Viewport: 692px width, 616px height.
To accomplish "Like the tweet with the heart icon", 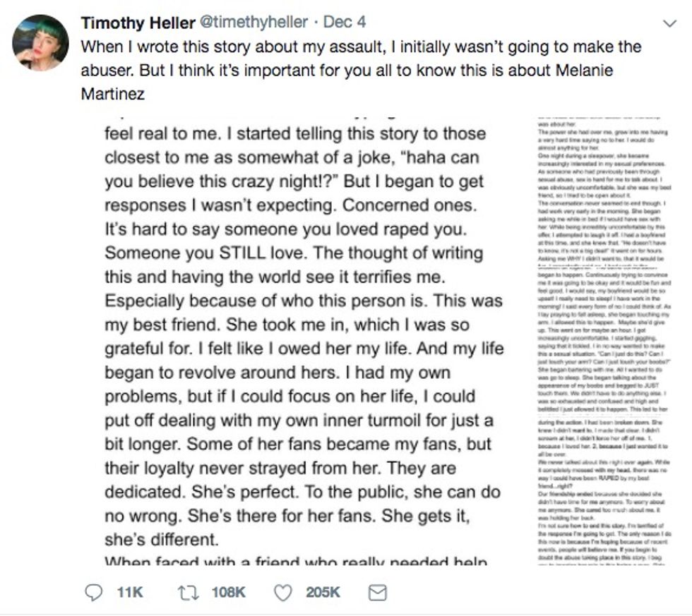I will pos(283,593).
